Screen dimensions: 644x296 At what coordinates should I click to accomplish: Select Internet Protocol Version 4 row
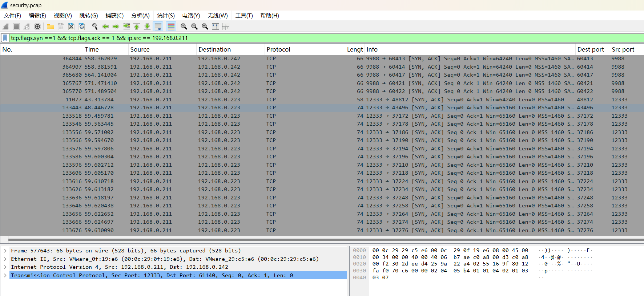tap(178, 267)
